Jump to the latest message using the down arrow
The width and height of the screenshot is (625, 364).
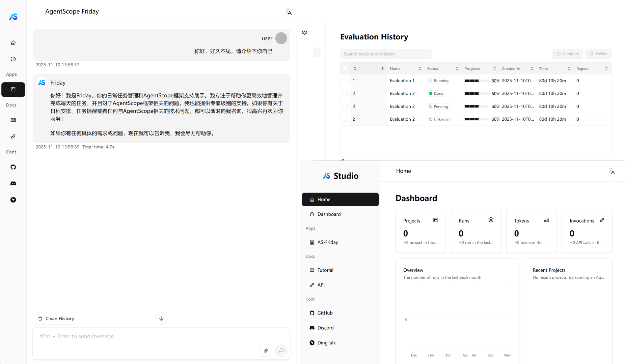(161, 318)
